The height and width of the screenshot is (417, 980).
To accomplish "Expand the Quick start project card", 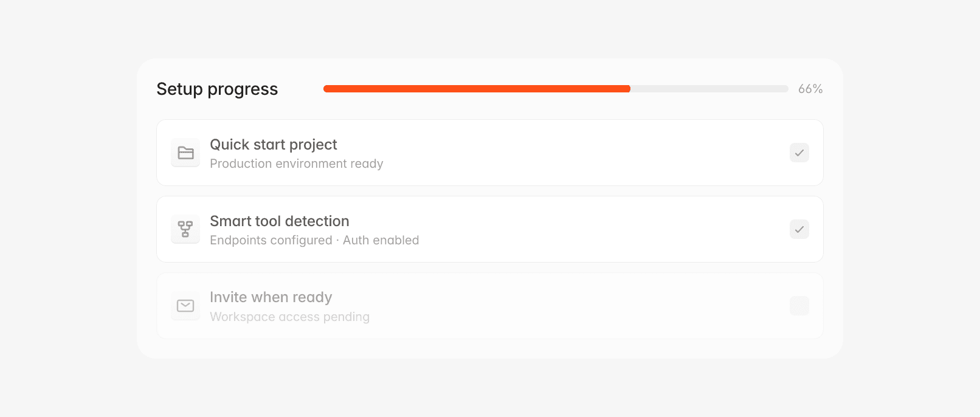I will 490,153.
